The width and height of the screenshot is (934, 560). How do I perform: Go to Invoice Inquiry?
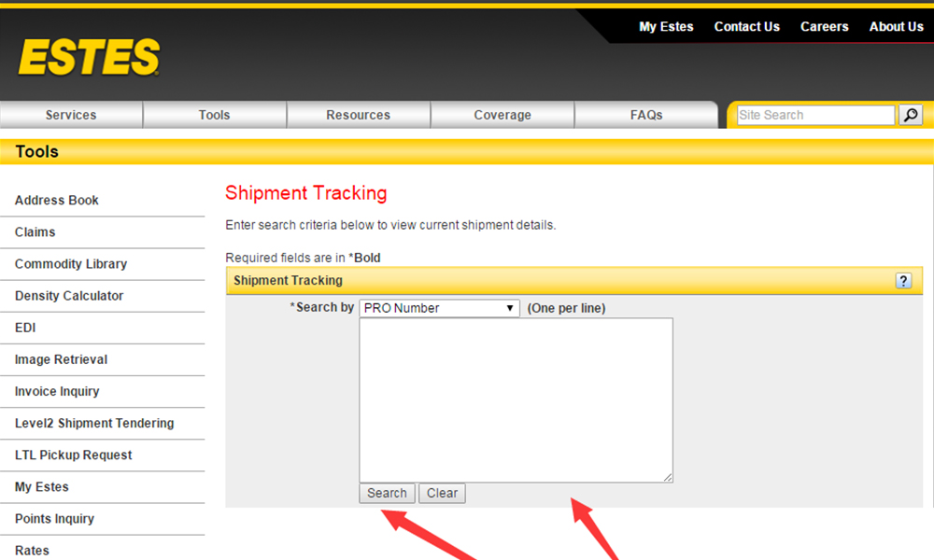pos(57,392)
